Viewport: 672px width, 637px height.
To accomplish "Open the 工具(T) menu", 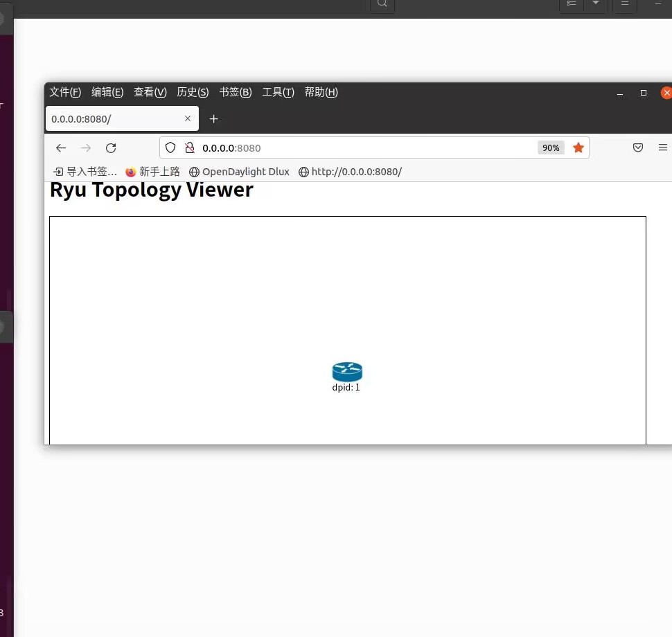I will 278,92.
